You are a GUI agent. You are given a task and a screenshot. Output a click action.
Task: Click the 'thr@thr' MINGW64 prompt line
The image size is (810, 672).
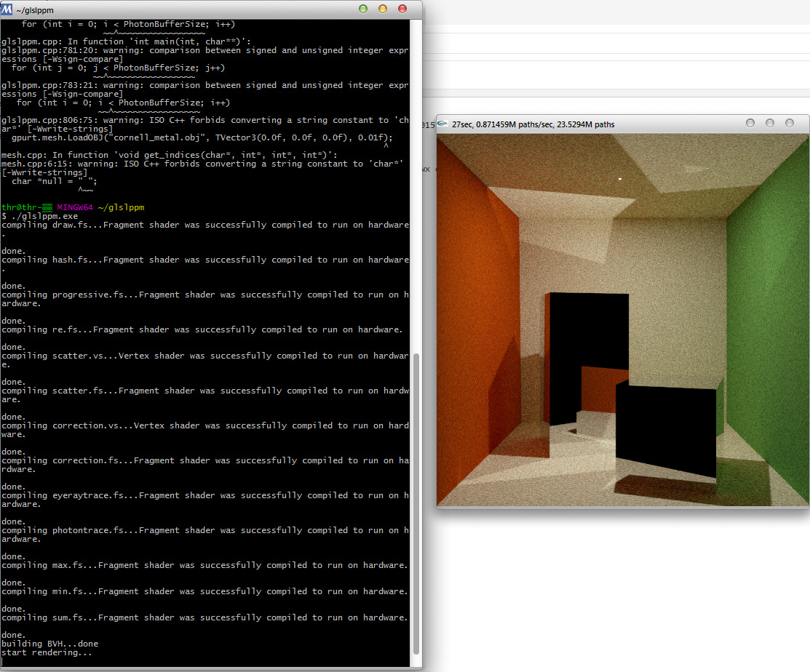point(73,207)
